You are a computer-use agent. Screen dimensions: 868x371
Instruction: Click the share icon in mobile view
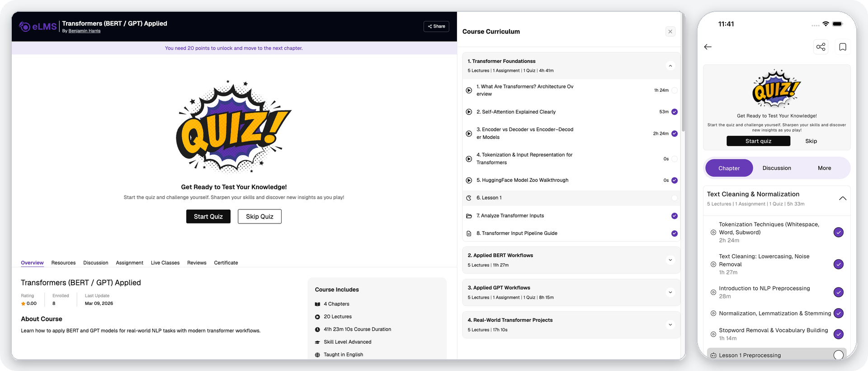[821, 47]
